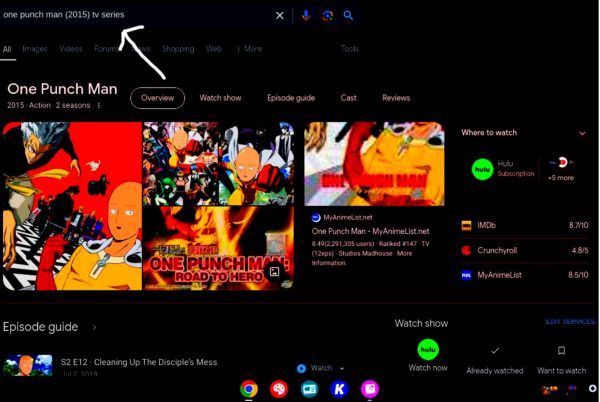The height and width of the screenshot is (402, 600).
Task: Expand More search categories menu
Action: coord(249,49)
